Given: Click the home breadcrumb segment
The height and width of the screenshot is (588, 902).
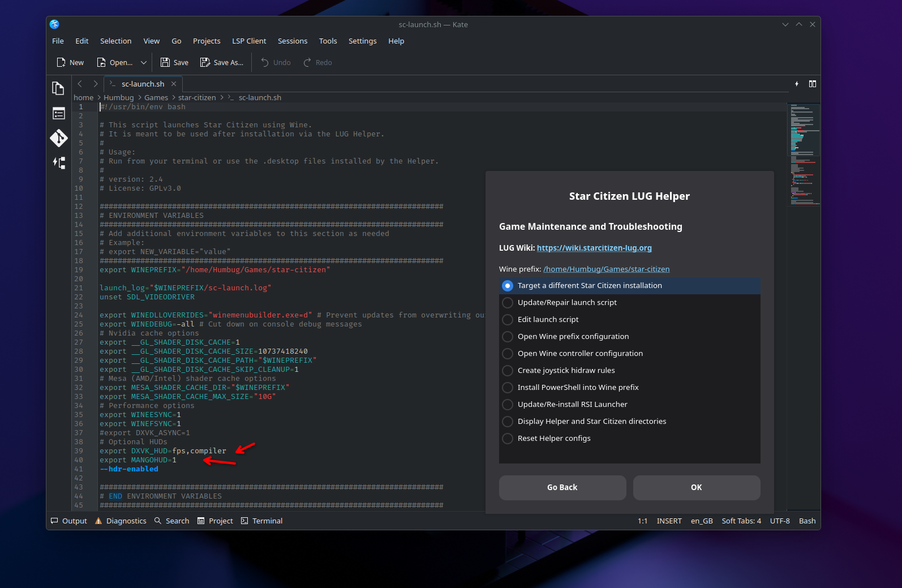Looking at the screenshot, I should pos(84,97).
